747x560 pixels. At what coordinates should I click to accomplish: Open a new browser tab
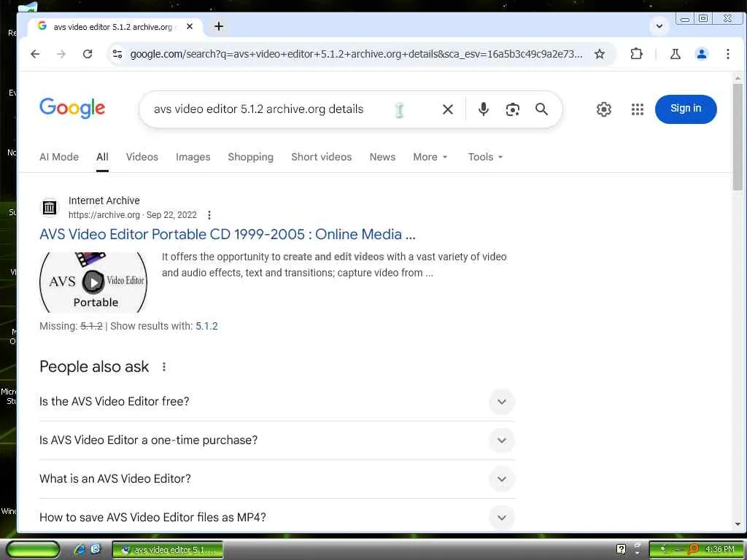coord(219,27)
